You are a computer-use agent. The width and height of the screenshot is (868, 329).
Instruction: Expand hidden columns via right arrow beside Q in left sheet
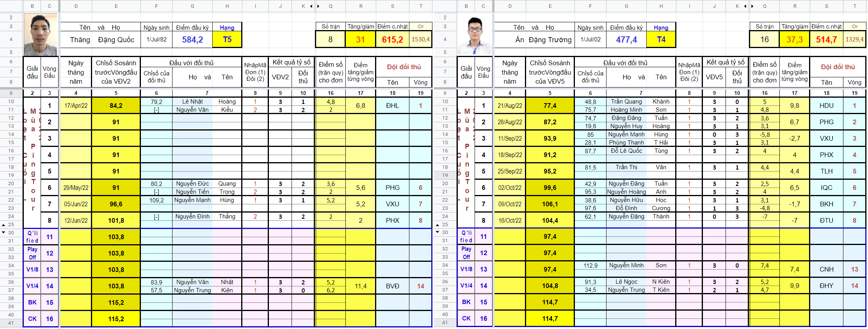pyautogui.click(x=318, y=6)
